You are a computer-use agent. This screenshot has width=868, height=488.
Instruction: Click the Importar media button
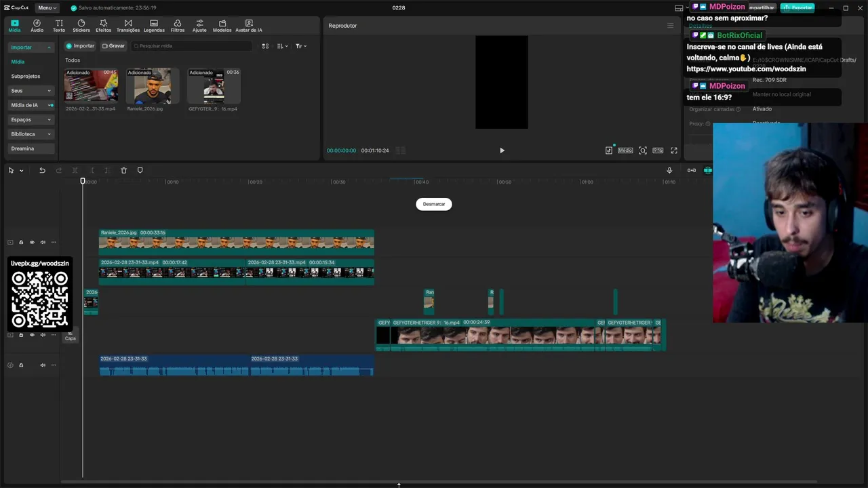[x=80, y=46]
